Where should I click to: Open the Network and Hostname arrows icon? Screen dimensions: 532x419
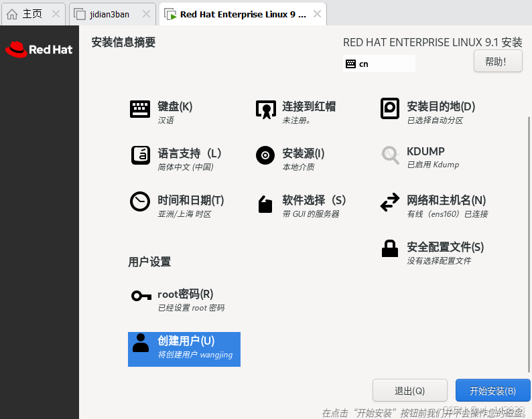pos(390,202)
